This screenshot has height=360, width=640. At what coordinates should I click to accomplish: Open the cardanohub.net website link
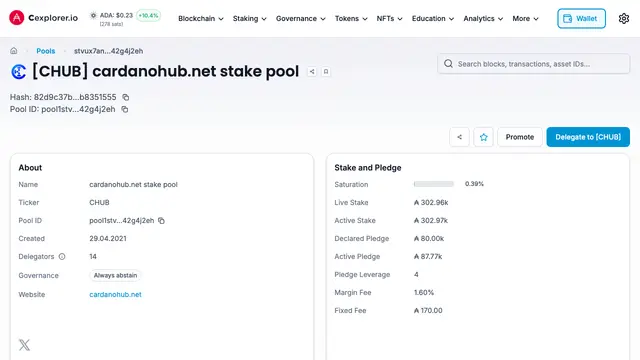tap(116, 294)
